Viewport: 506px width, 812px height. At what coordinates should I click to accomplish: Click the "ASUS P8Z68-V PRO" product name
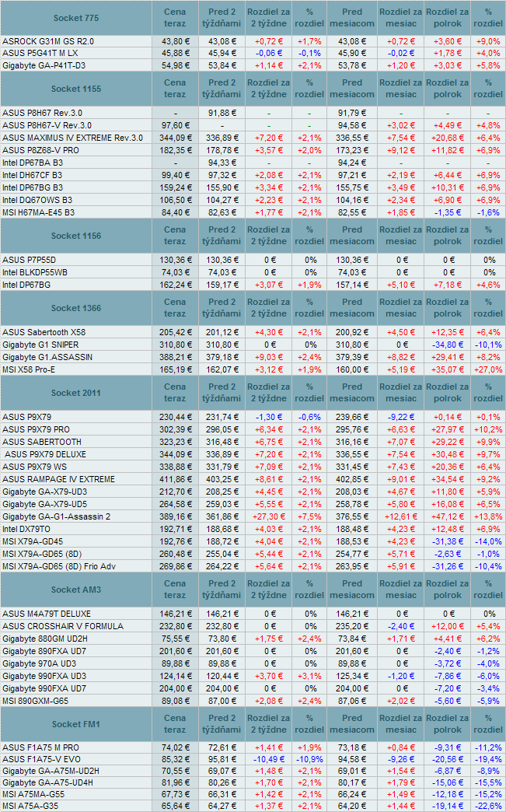click(x=40, y=150)
